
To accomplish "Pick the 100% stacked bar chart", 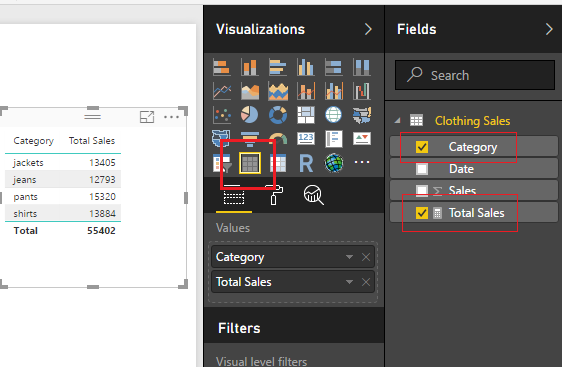I will tap(334, 67).
